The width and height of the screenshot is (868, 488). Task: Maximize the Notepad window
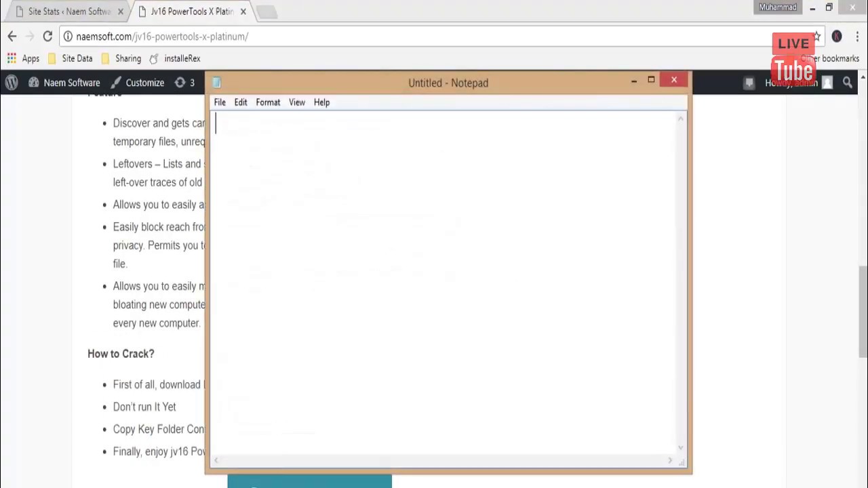coord(651,81)
